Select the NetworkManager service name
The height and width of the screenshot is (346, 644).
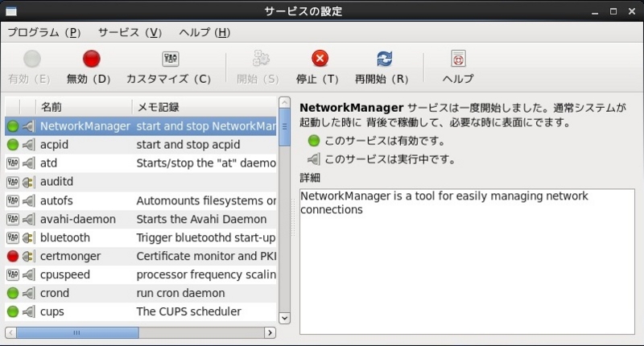point(85,126)
